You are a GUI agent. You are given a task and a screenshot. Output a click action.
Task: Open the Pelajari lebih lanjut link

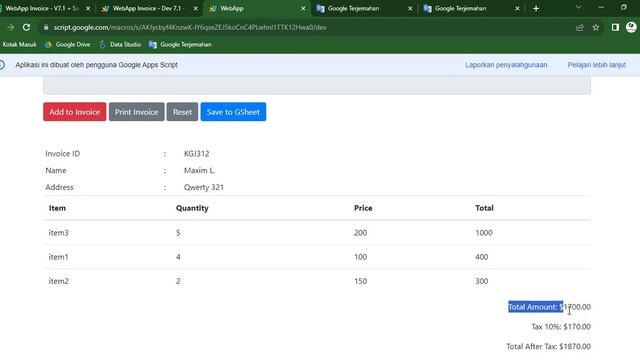(x=597, y=65)
